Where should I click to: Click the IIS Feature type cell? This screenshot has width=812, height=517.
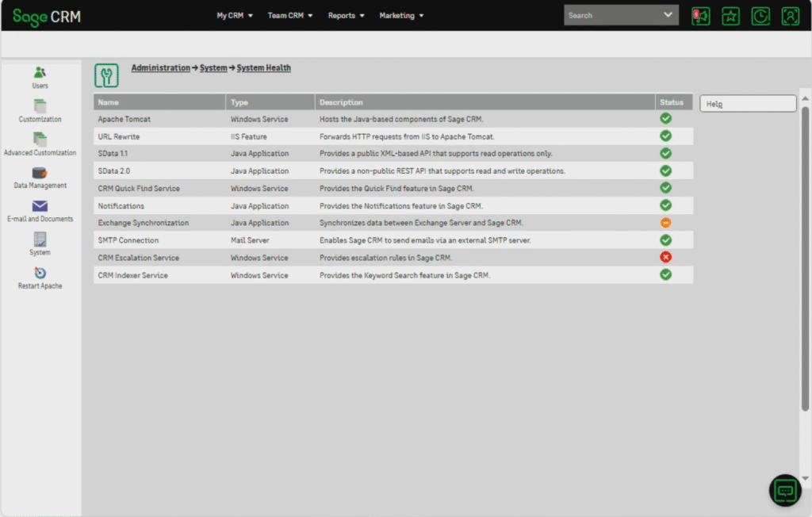point(270,136)
